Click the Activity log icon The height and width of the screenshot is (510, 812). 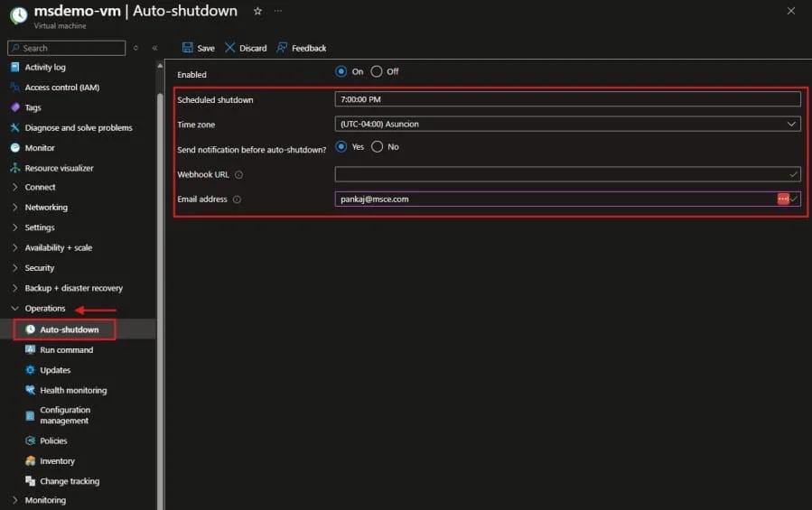coord(15,67)
